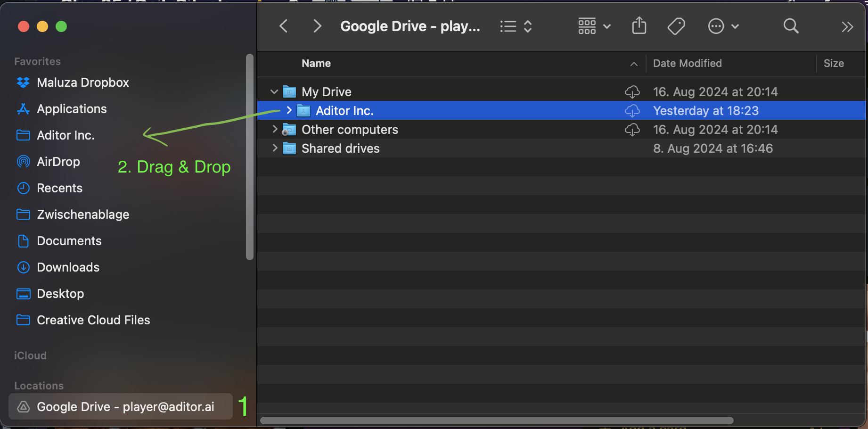Click the Search magnifier icon
Image resolution: width=868 pixels, height=429 pixels.
791,26
